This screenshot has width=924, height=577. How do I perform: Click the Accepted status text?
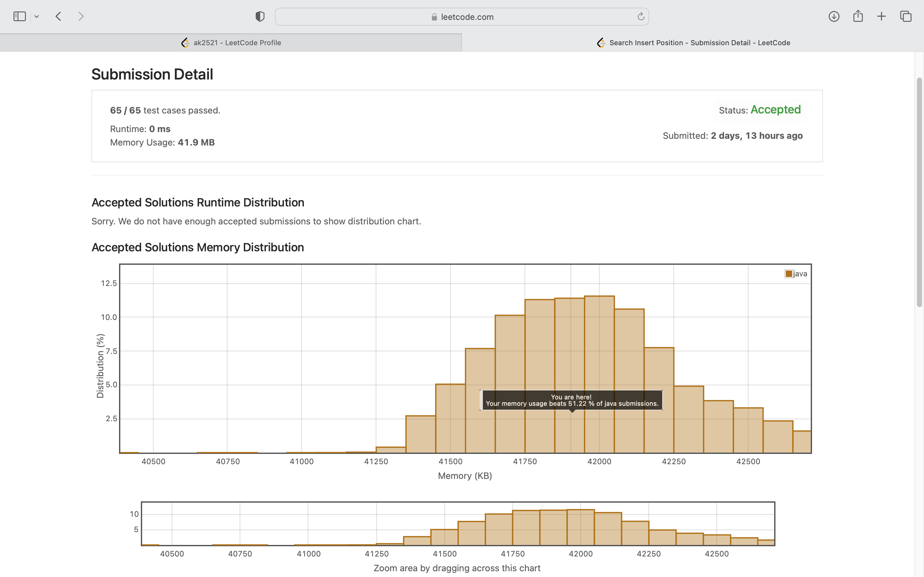[775, 110]
